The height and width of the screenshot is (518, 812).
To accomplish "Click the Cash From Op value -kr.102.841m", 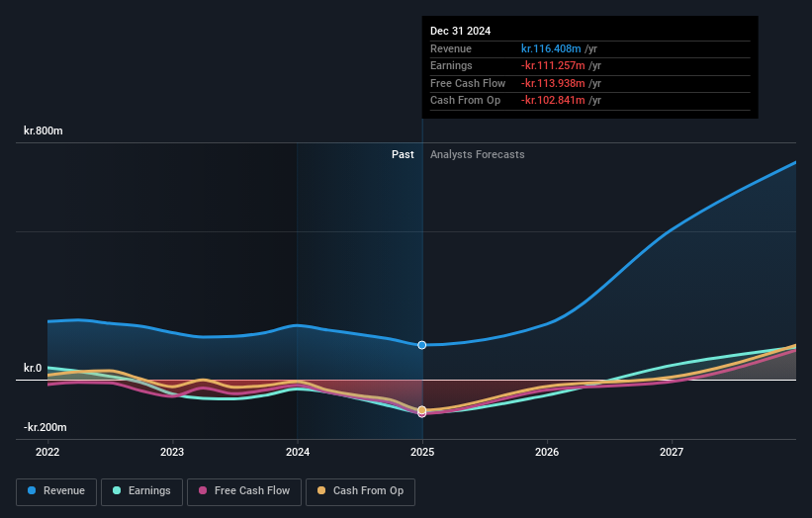I will [553, 101].
